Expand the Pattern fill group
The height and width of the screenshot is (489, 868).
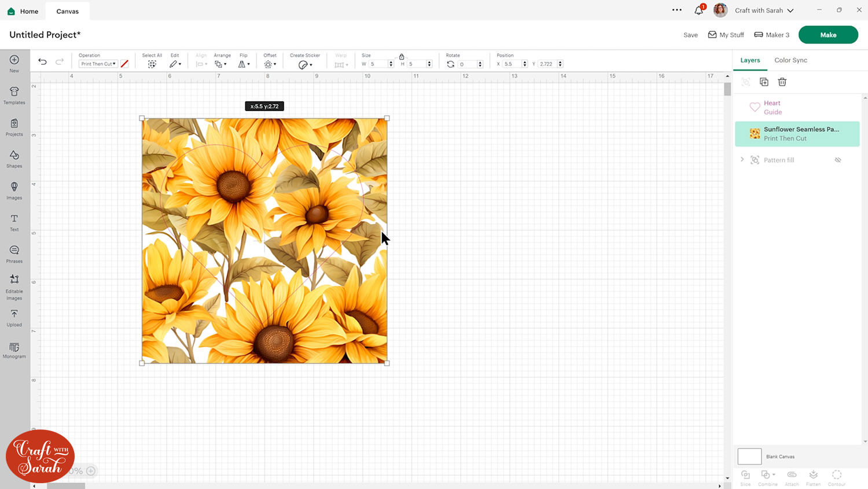tap(742, 160)
